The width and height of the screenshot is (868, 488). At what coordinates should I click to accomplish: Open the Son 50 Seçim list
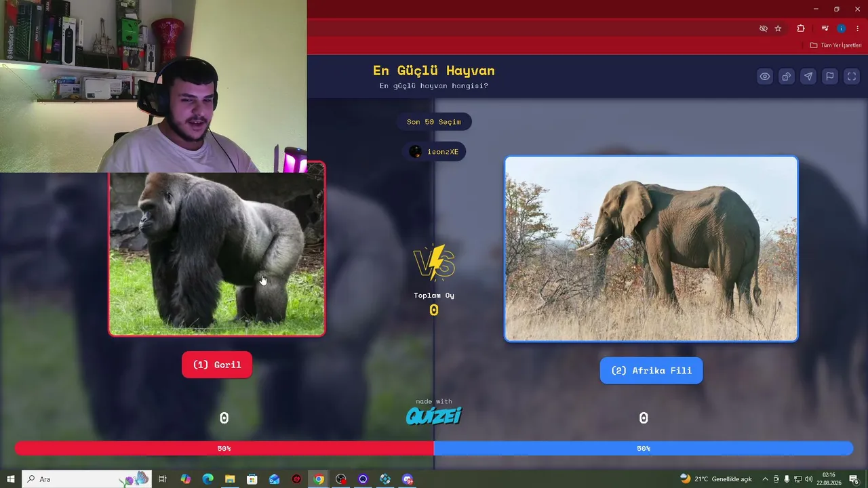(x=434, y=122)
